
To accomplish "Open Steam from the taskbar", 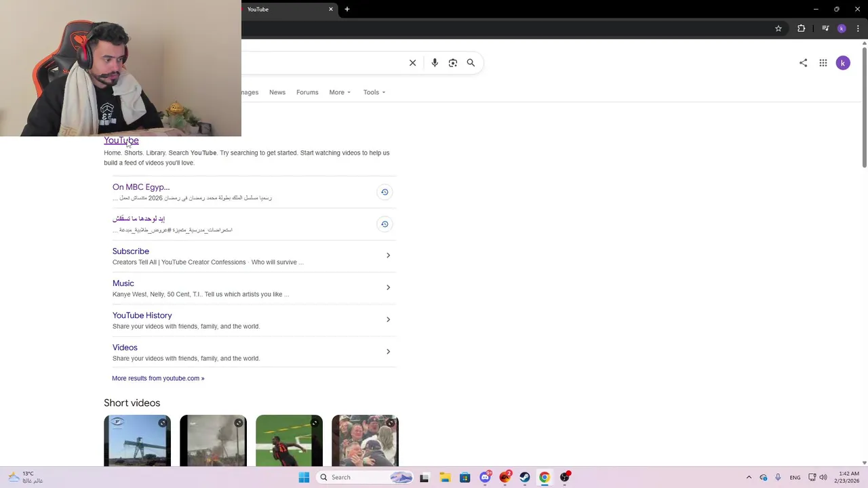I will point(525,477).
